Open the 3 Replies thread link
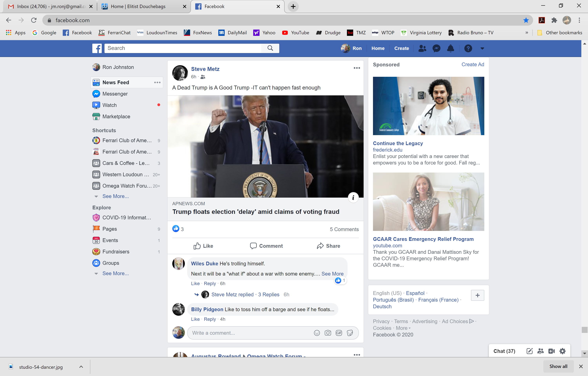This screenshot has height=376, width=588. pyautogui.click(x=269, y=295)
